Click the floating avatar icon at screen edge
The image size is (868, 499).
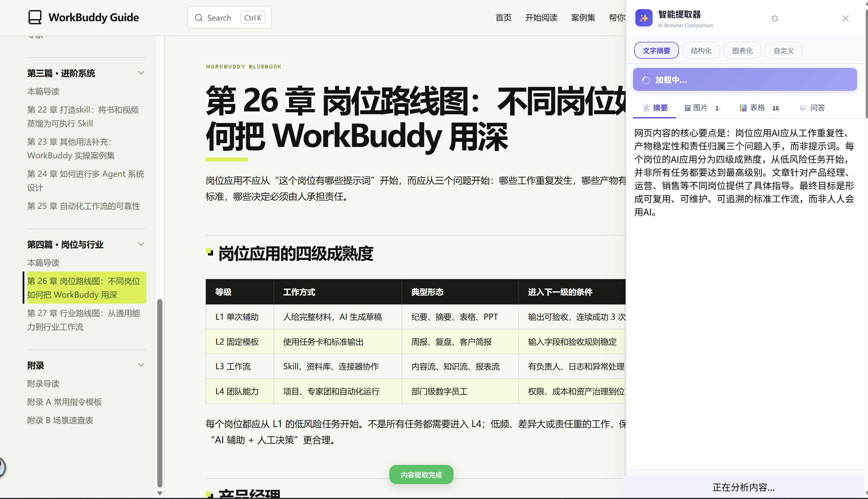point(2,467)
